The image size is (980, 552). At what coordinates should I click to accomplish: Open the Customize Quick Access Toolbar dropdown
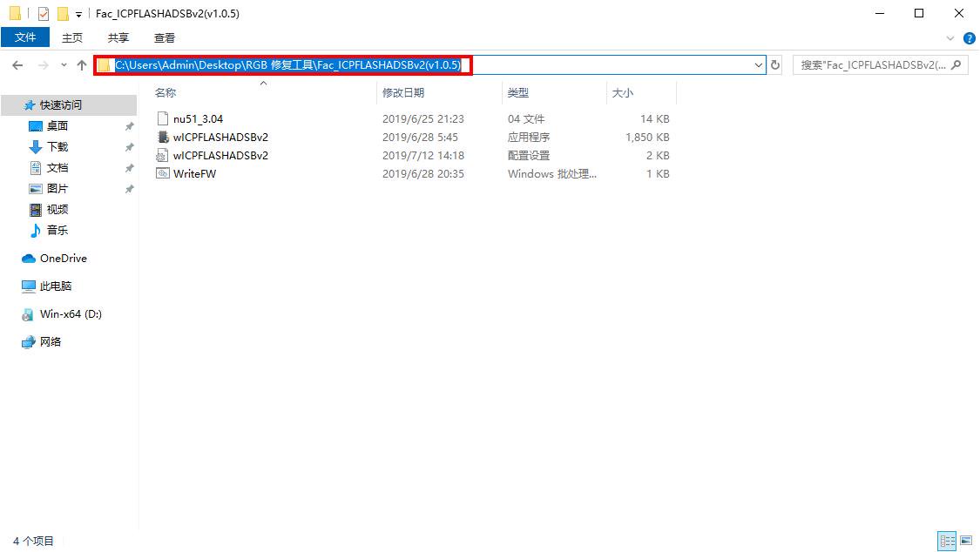[79, 15]
